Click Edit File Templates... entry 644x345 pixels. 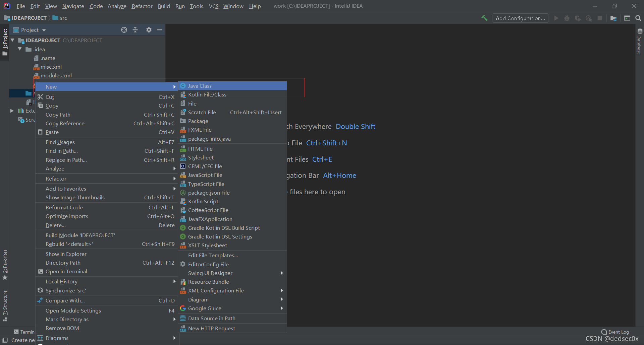click(x=232, y=255)
